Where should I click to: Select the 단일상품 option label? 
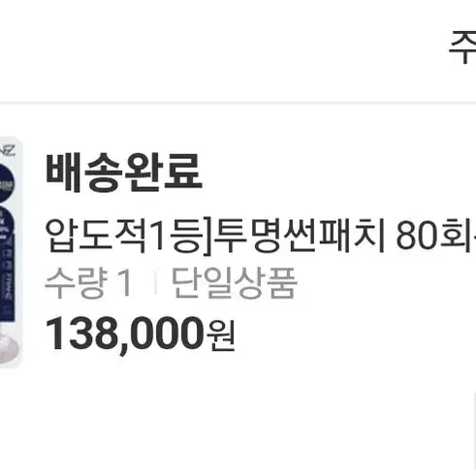[234, 283]
